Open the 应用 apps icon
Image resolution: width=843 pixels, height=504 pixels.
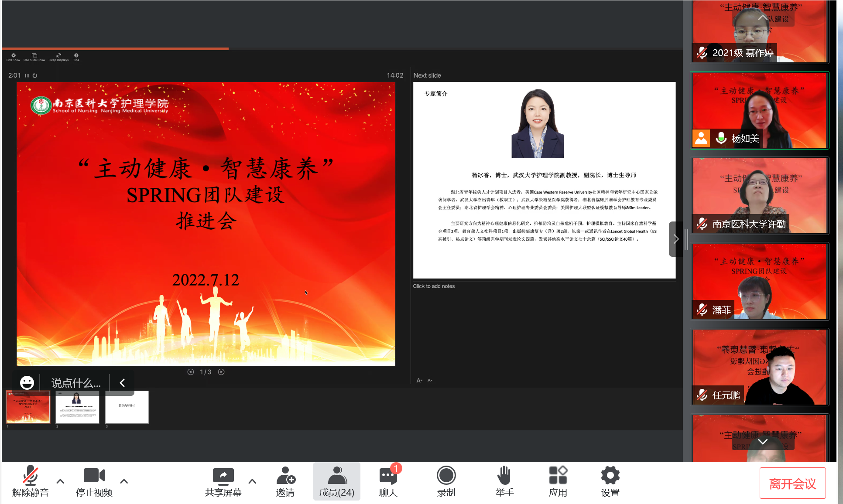tap(558, 476)
